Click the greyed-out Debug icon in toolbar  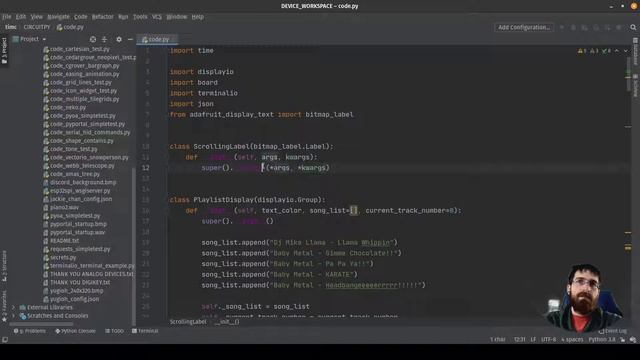[x=573, y=27]
